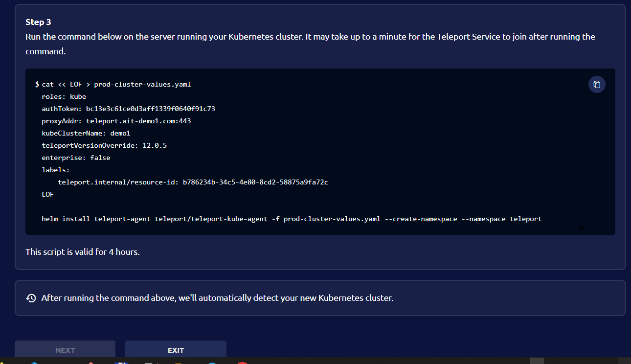
Task: Click the 'teleportVersionOverride: 12.0.5' line
Action: 104,145
